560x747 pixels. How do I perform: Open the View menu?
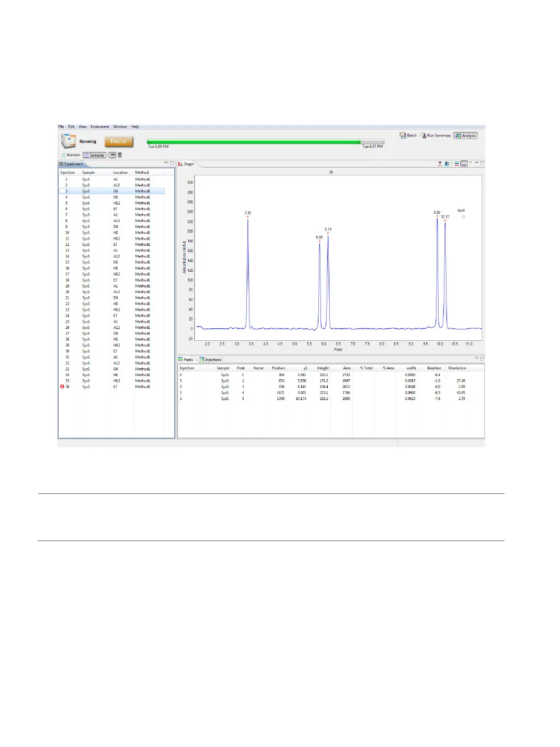[x=82, y=127]
